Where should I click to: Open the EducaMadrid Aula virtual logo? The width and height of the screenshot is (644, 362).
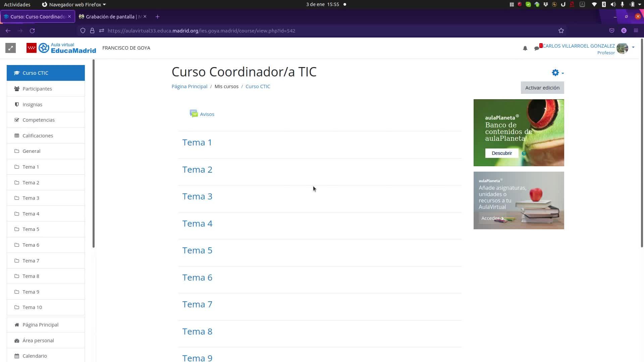pyautogui.click(x=61, y=48)
